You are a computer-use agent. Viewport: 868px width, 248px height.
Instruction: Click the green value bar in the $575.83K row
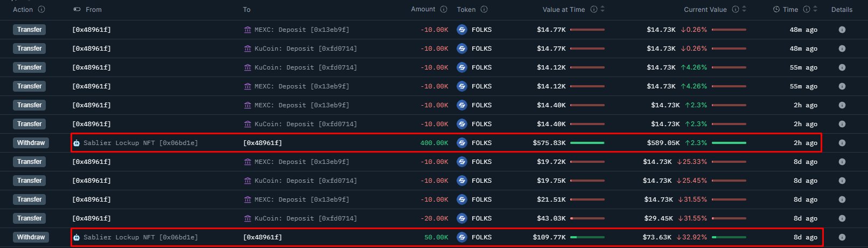tap(587, 143)
